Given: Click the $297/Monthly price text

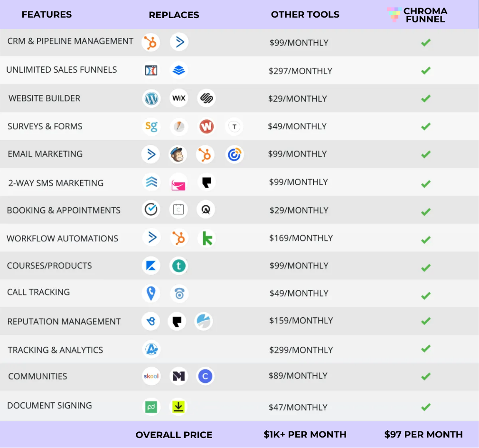Looking at the screenshot, I should click(x=301, y=71).
